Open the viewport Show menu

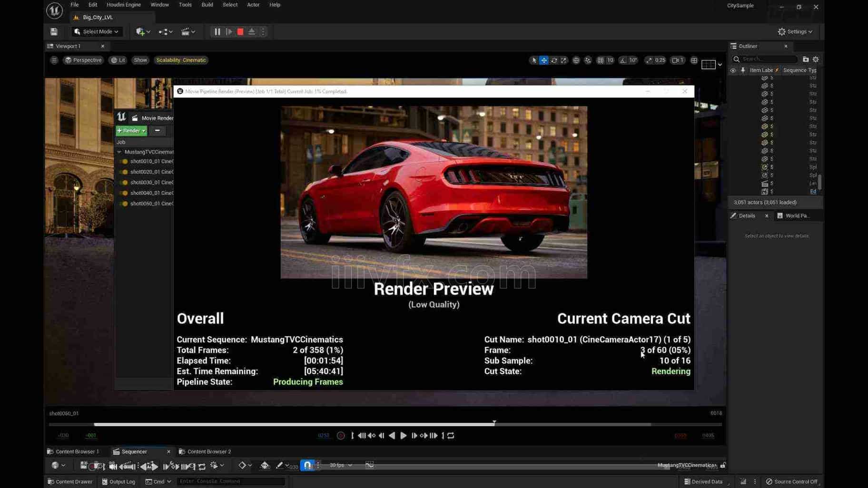tap(140, 60)
